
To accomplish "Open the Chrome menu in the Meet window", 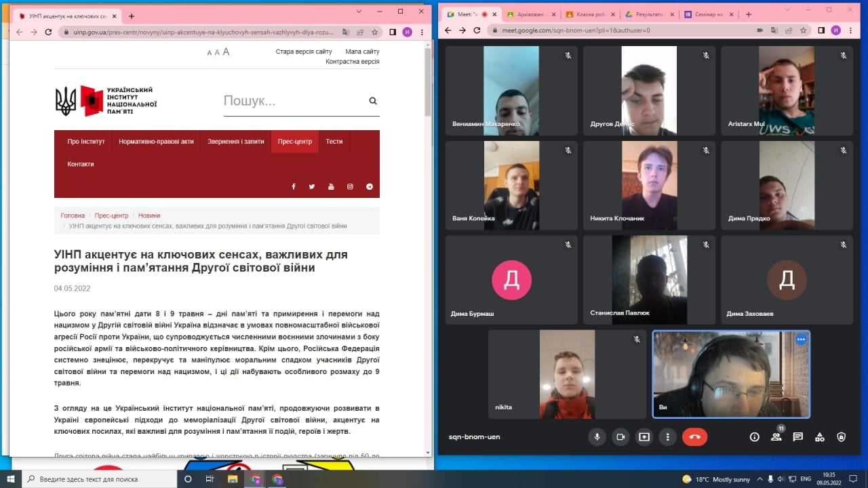I will pyautogui.click(x=851, y=30).
